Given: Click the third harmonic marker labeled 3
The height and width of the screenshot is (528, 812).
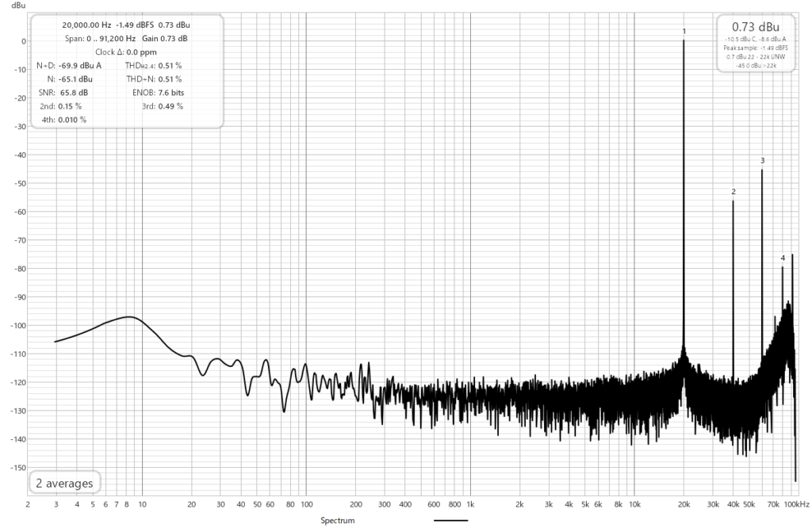Looking at the screenshot, I should coord(762,161).
